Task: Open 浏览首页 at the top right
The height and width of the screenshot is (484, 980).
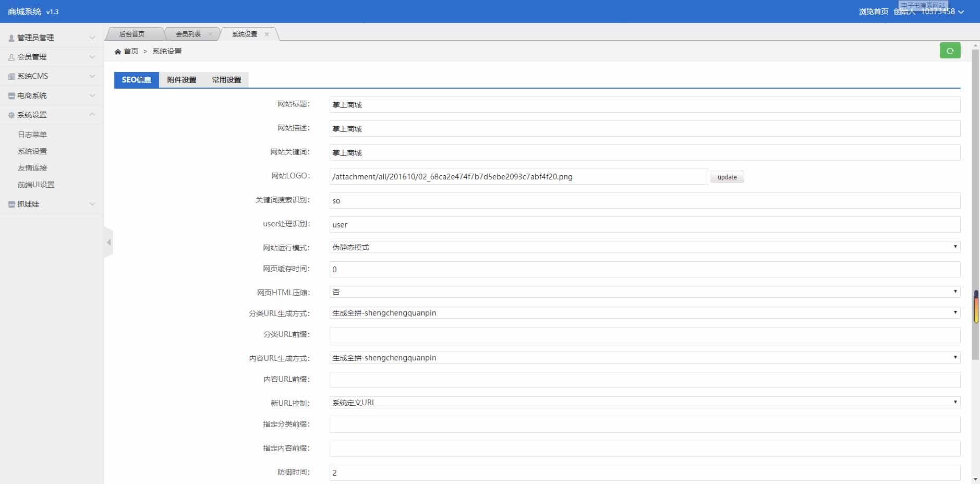Action: point(873,11)
